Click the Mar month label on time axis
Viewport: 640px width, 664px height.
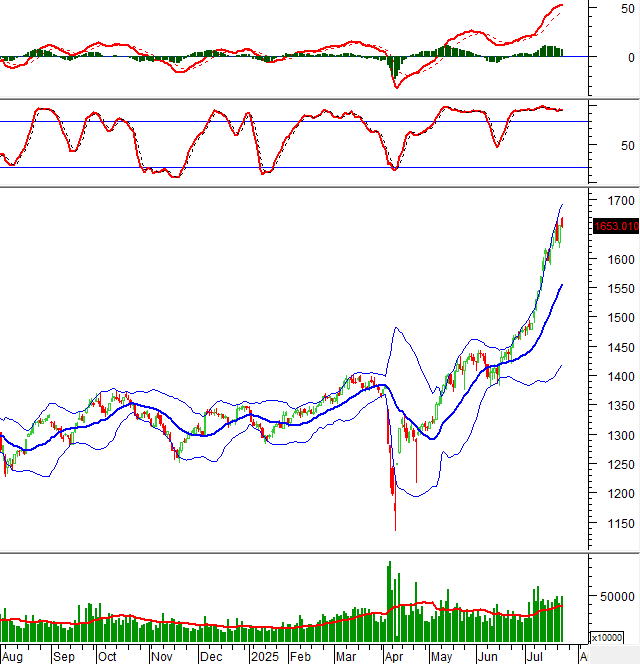[x=346, y=657]
